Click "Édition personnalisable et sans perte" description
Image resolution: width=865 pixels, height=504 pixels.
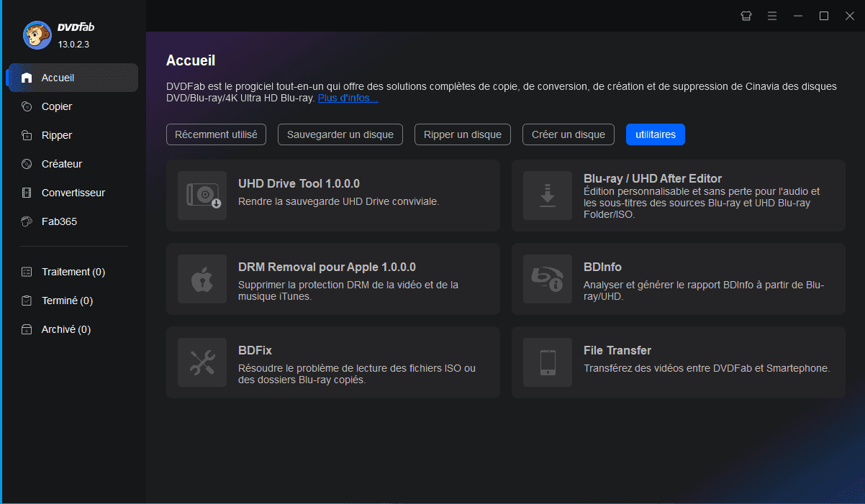[x=702, y=203]
